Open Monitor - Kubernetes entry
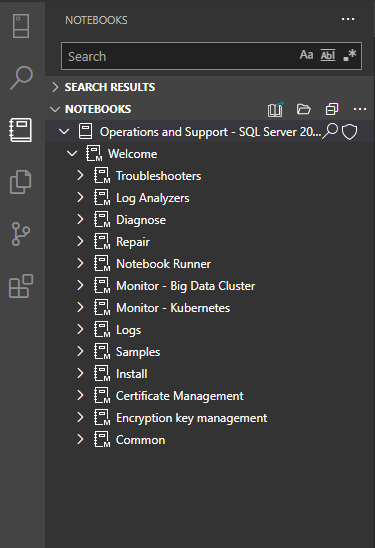375x548 pixels. pyautogui.click(x=173, y=308)
